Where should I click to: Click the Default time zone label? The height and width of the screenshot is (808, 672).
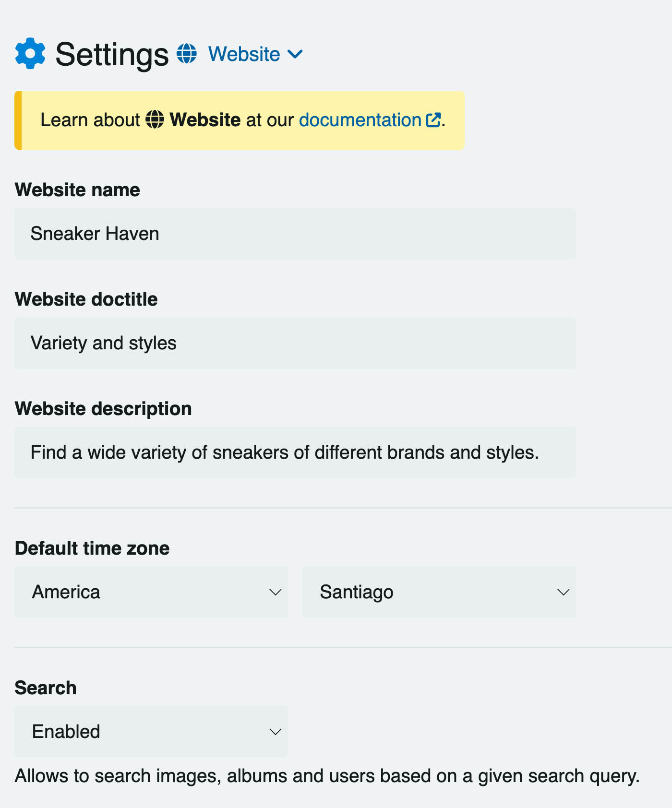point(92,548)
